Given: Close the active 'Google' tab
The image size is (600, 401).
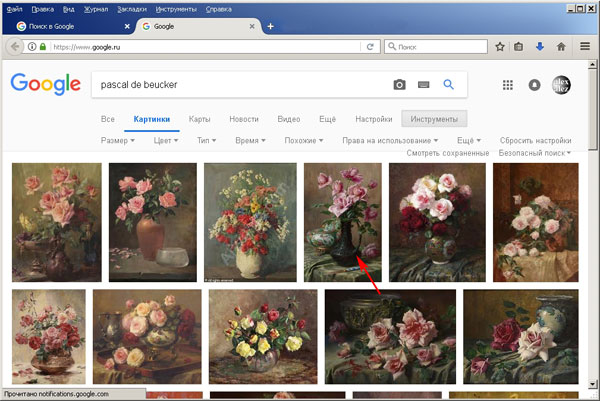Looking at the screenshot, I should click(x=252, y=26).
